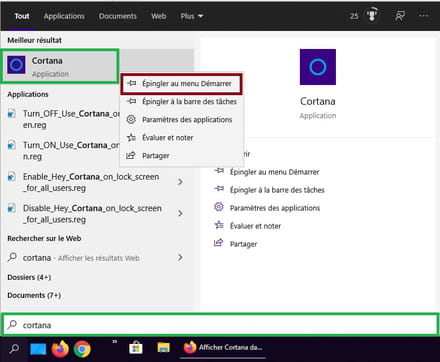The image size is (440, 362).
Task: Switch to the Web search tab
Action: 159,16
